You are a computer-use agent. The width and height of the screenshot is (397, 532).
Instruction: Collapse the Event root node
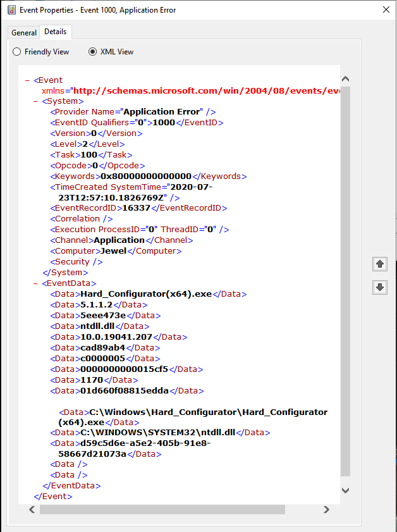27,80
